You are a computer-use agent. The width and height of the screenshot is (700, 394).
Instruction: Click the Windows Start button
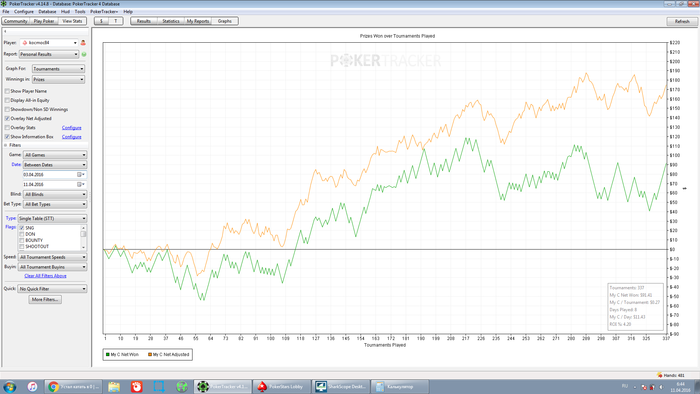(x=9, y=386)
